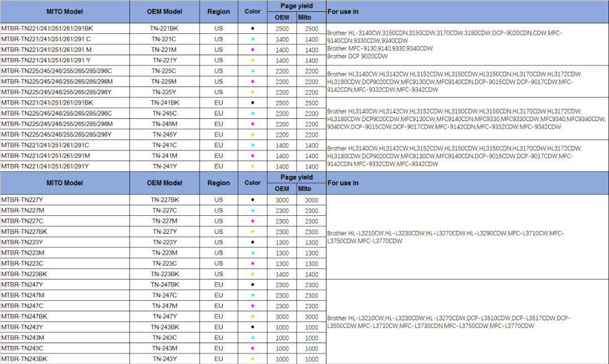609x364 pixels.
Task: Select the MTBR-TN227M MITO model cell
Action: (x=65, y=210)
